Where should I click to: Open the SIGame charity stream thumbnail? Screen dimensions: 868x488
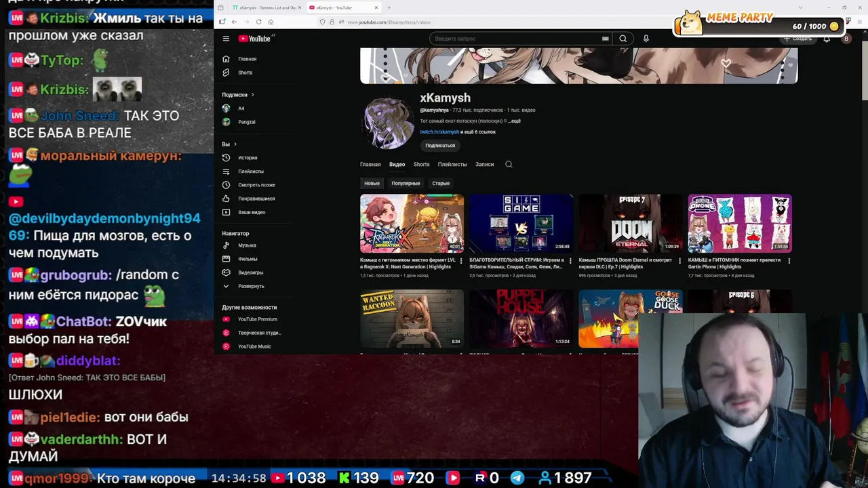point(521,223)
